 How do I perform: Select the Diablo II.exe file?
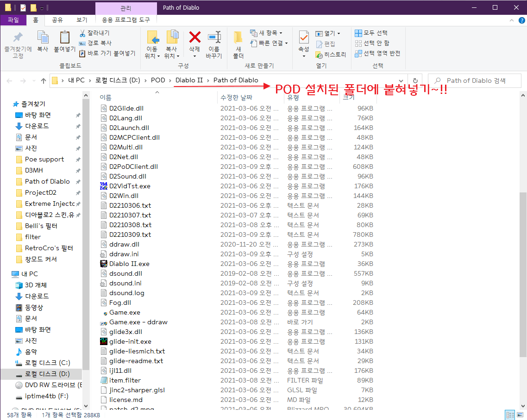(x=129, y=264)
